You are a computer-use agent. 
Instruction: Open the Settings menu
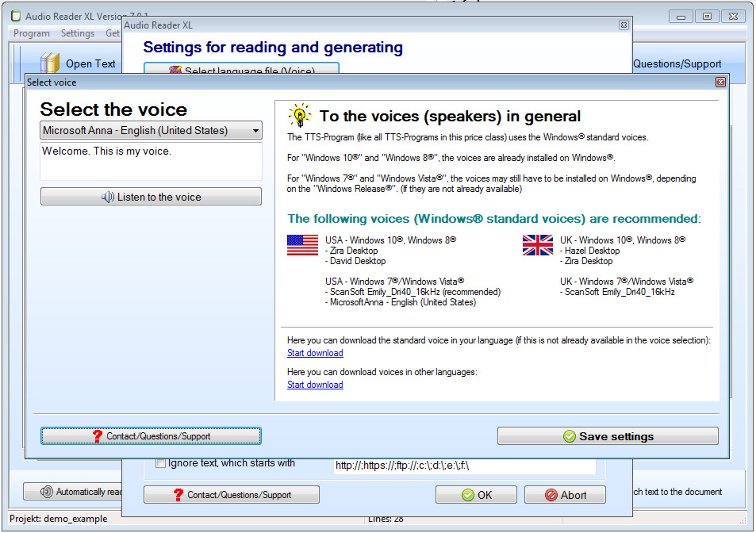pos(77,33)
